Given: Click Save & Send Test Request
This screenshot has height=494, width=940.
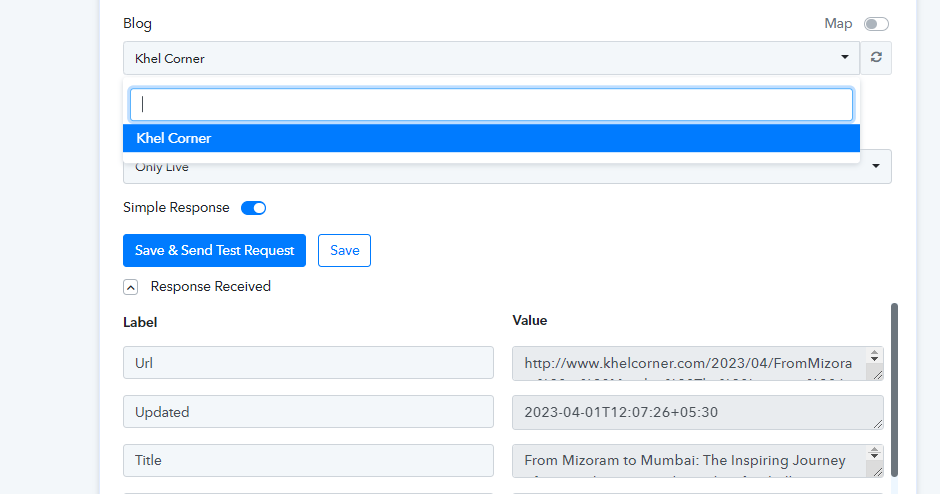Looking at the screenshot, I should (214, 251).
